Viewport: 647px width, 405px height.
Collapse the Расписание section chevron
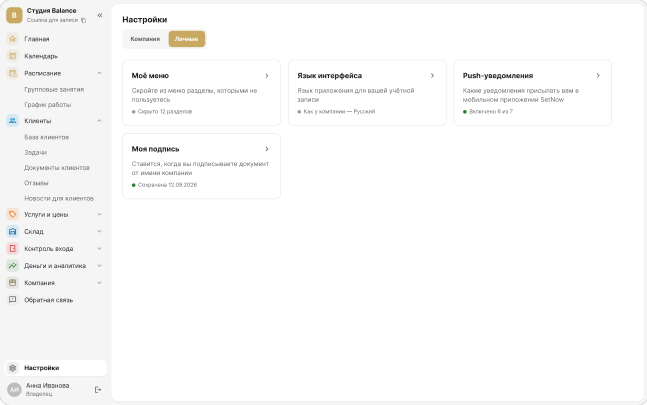99,73
